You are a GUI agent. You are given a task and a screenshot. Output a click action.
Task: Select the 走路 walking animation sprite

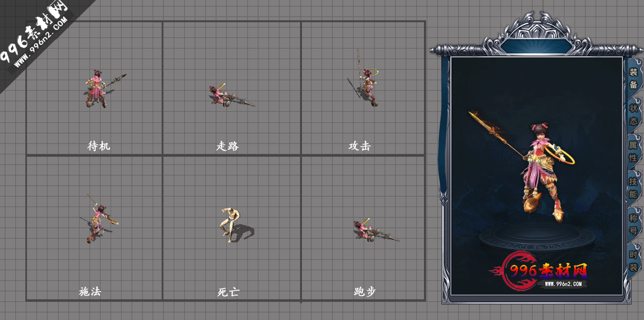pos(231,95)
